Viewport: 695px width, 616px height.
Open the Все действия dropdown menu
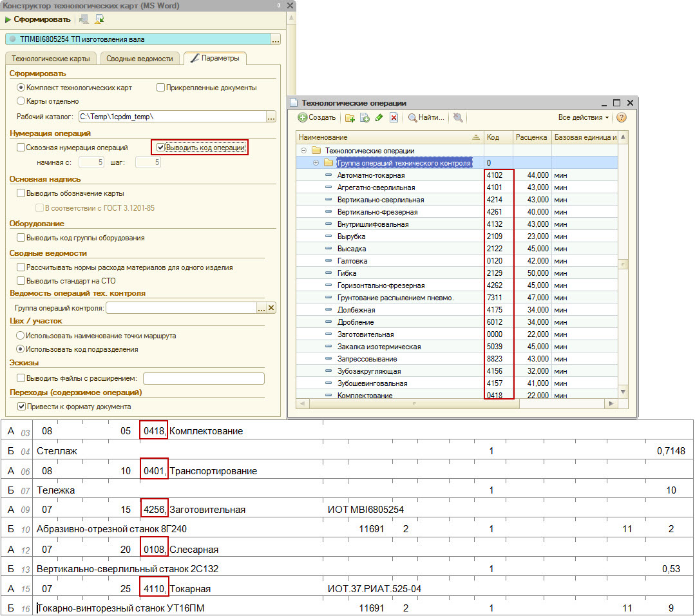point(584,118)
